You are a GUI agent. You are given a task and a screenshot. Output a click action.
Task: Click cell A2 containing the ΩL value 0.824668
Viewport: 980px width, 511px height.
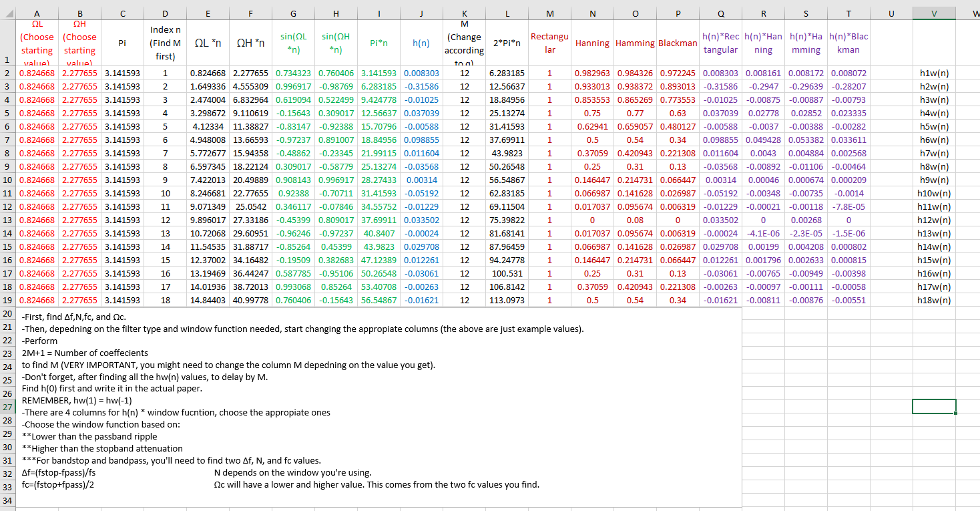point(37,73)
